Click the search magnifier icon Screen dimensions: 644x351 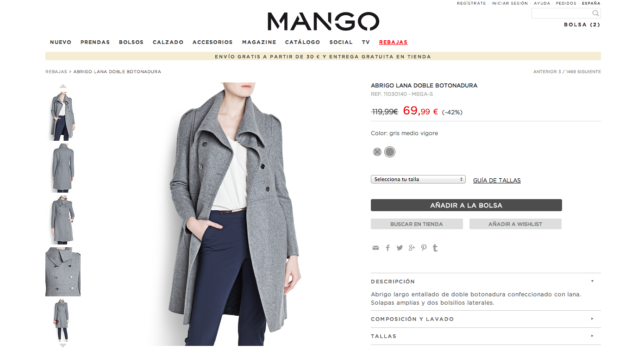[x=595, y=13]
